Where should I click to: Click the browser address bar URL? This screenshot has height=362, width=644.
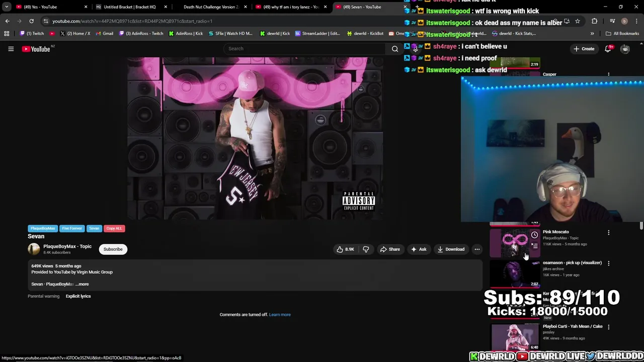tap(132, 21)
